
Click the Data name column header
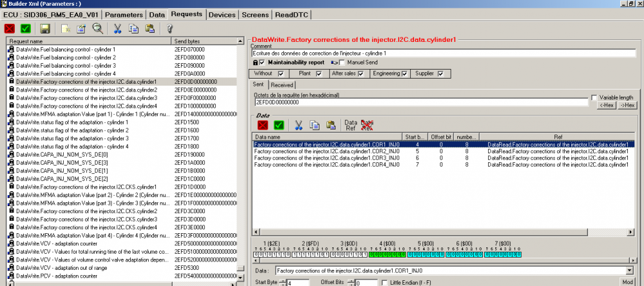click(327, 137)
